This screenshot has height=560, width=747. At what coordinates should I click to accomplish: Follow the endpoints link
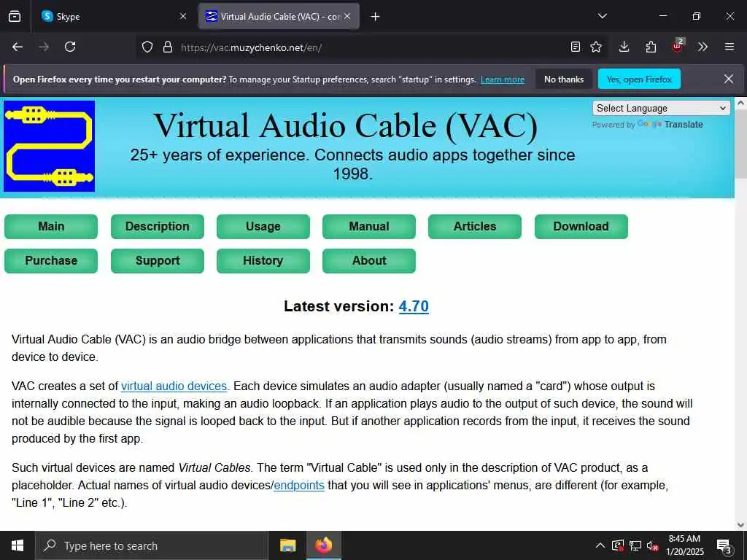[299, 485]
